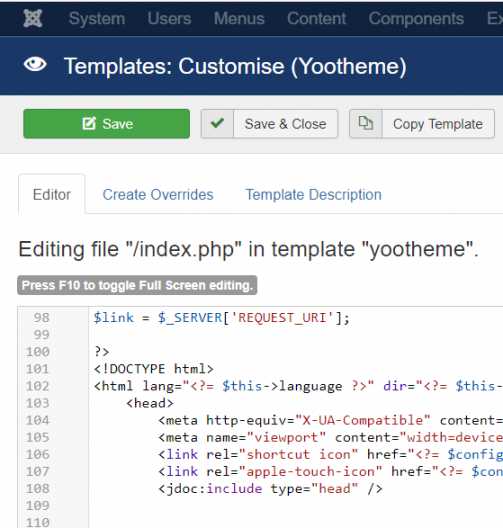Image resolution: width=503 pixels, height=528 pixels.
Task: Click the meta name viewport line
Action: pyautogui.click(x=331, y=437)
